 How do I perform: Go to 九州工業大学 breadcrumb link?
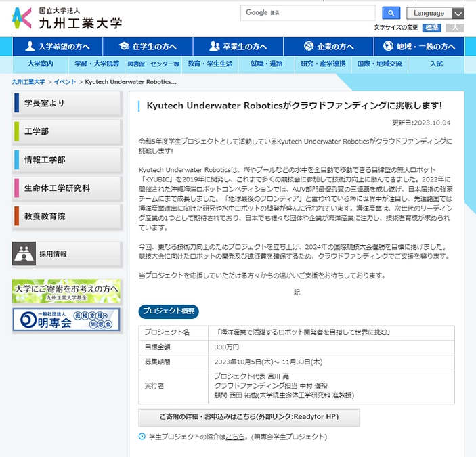click(x=28, y=82)
